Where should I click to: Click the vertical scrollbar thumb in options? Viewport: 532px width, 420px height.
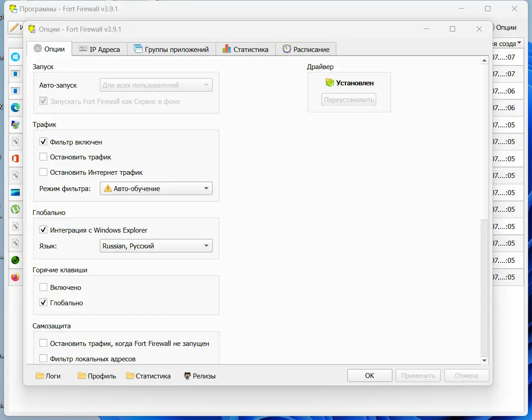484,288
